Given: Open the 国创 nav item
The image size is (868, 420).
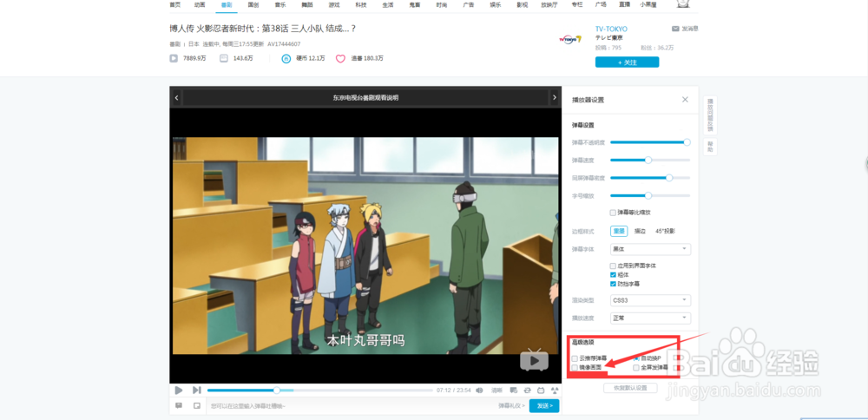Looking at the screenshot, I should click(253, 4).
